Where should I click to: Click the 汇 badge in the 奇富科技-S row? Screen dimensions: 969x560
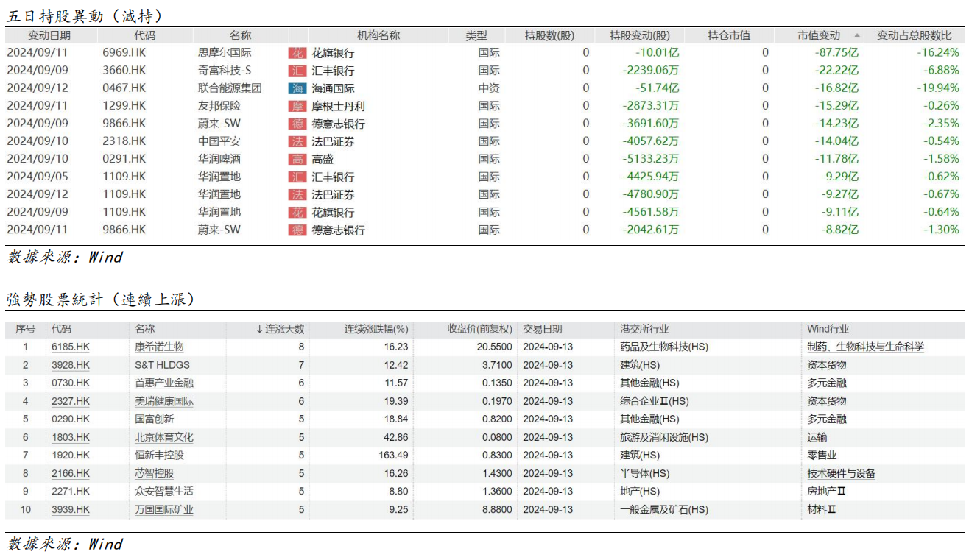coord(297,71)
